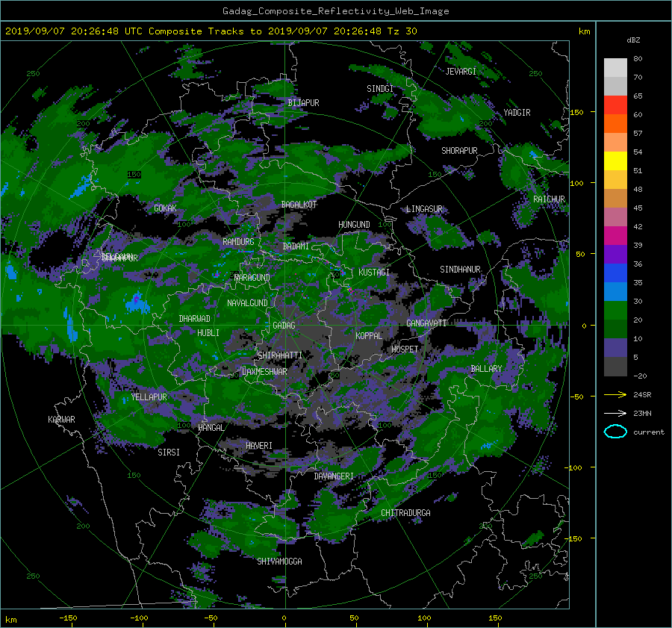Select the yellow 54 dBZ color swatch

pos(615,161)
